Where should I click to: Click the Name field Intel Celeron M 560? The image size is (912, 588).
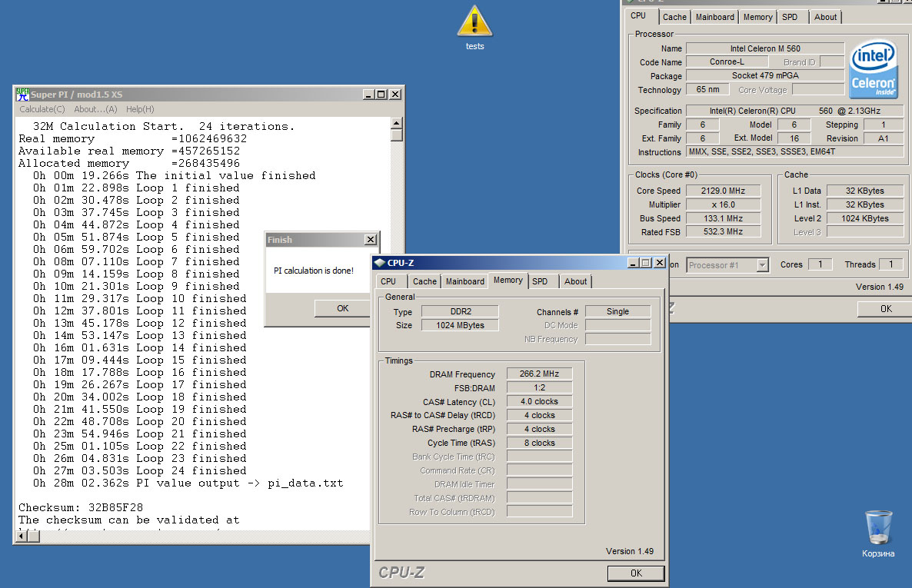tap(765, 49)
